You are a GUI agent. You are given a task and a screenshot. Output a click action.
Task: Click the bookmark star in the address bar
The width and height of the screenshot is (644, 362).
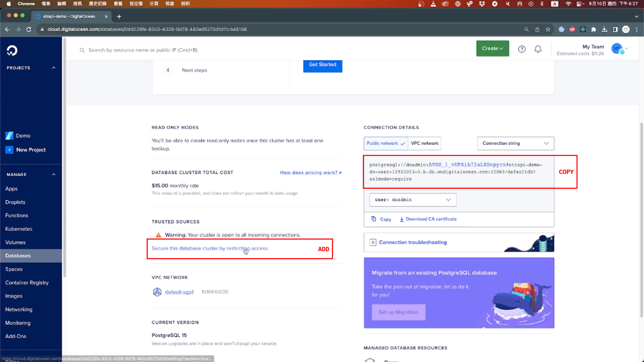[x=548, y=29]
